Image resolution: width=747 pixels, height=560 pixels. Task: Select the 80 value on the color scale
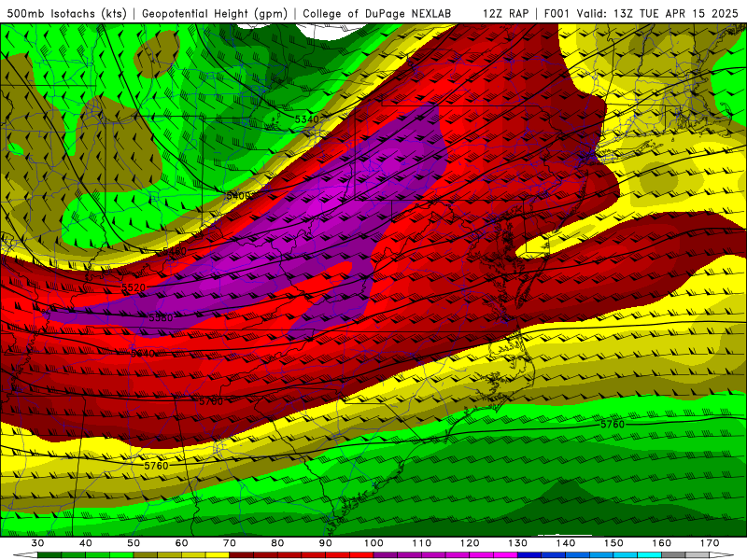277,543
